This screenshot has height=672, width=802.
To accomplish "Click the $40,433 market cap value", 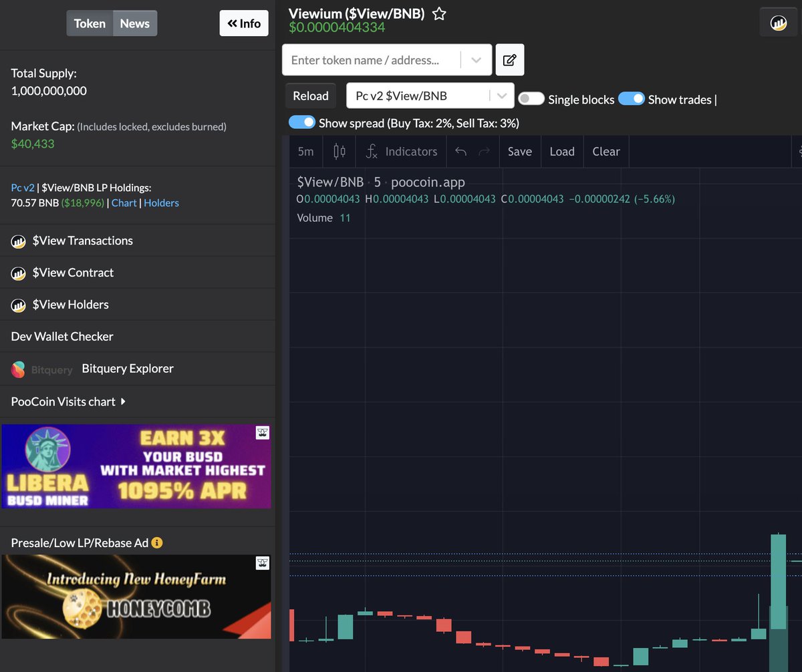I will point(33,144).
